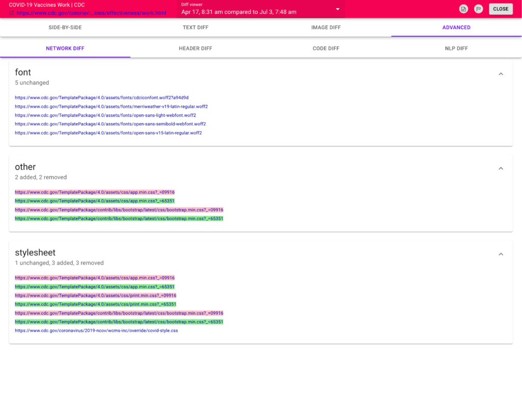Collapse the font section chevron
This screenshot has height=420, width=522.
click(x=501, y=74)
